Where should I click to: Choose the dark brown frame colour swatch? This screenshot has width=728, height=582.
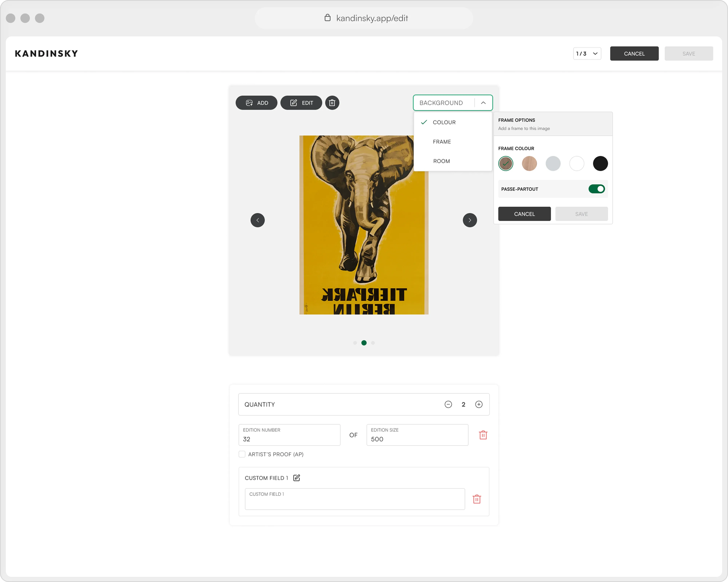[x=505, y=164]
